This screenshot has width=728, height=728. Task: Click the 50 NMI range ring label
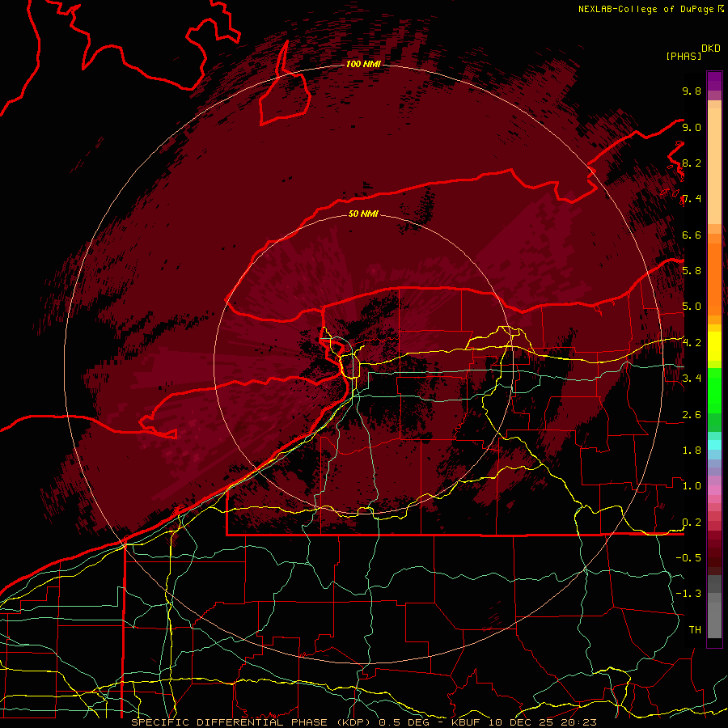[363, 214]
